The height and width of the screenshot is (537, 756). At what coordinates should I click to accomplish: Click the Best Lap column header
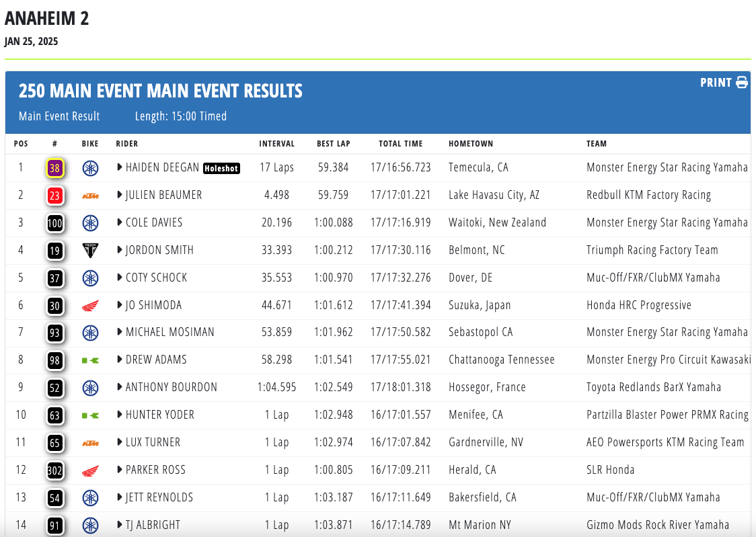pos(334,144)
